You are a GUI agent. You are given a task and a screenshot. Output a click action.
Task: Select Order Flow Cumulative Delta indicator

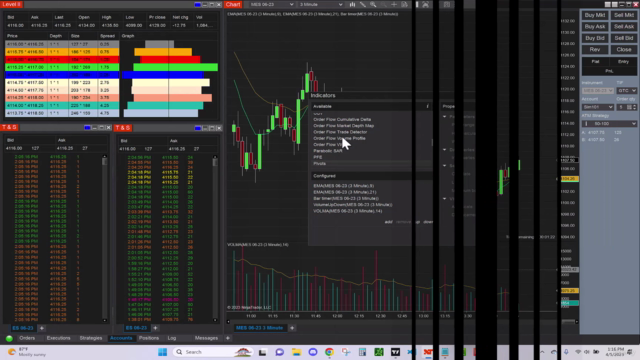tap(342, 120)
